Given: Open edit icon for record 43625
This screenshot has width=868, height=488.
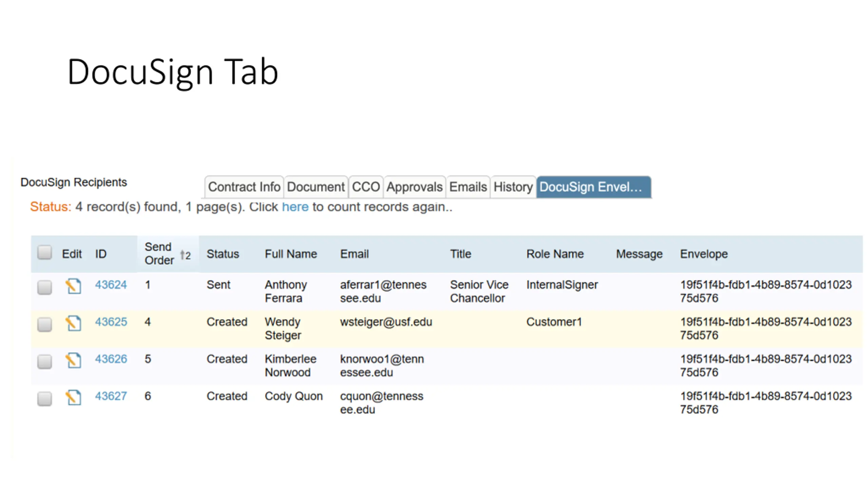Looking at the screenshot, I should pyautogui.click(x=74, y=323).
